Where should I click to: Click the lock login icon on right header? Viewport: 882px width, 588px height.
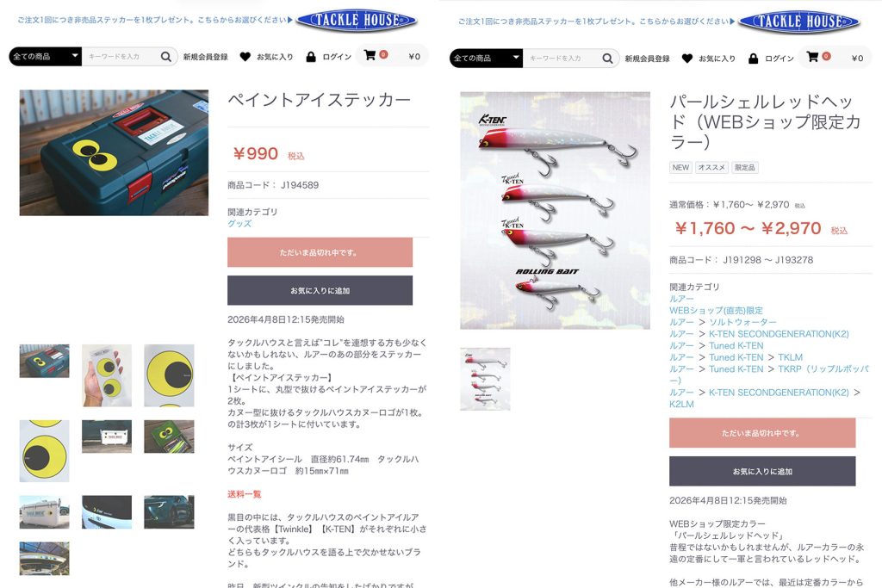[753, 58]
